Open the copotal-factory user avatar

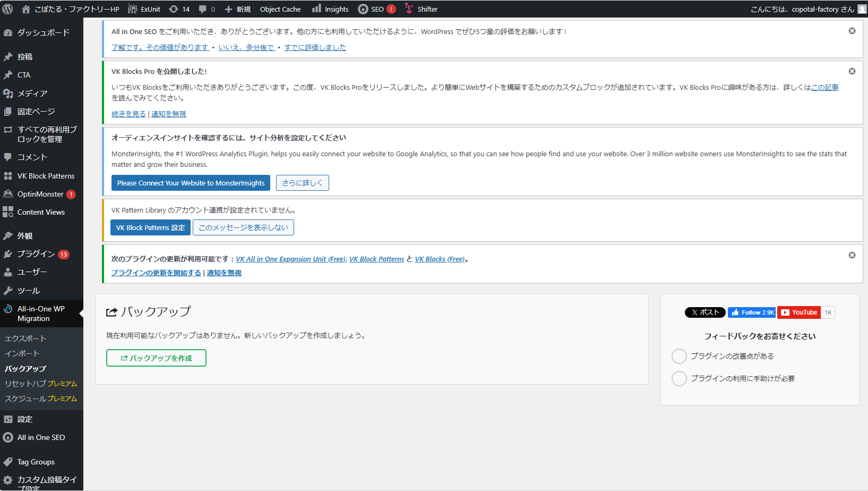862,9
